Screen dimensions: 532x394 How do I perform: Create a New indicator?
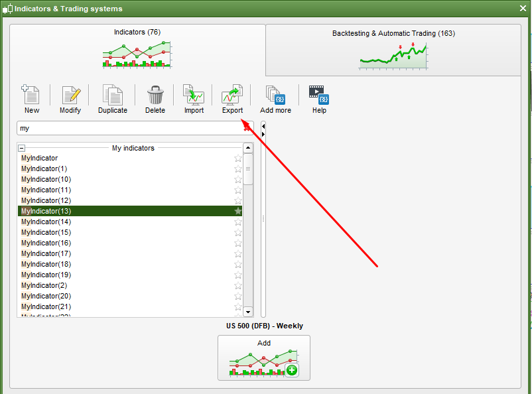coord(32,99)
